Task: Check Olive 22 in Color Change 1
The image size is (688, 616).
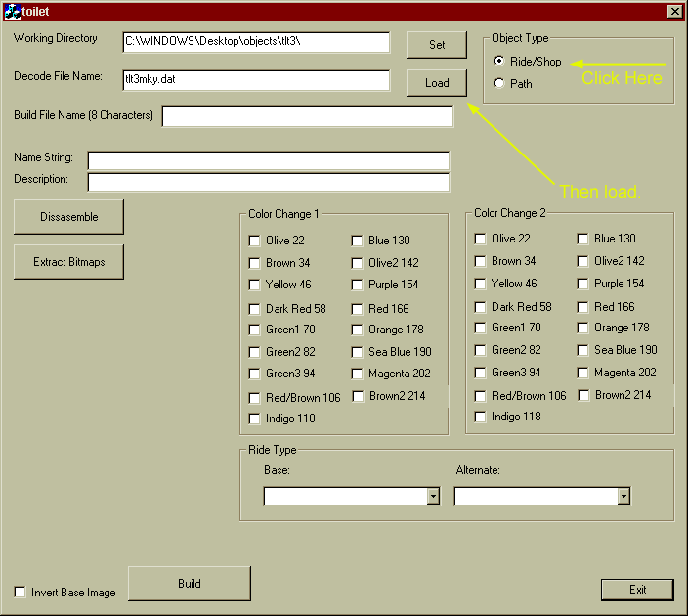Action: coord(254,241)
